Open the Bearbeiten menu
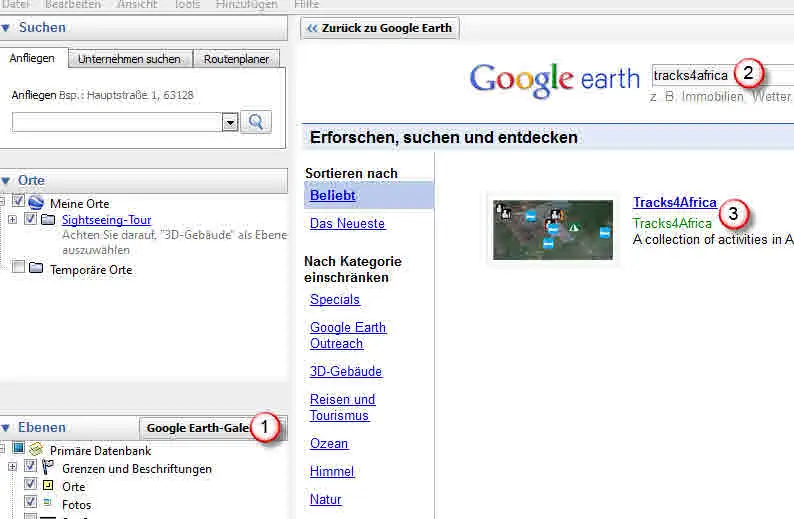 [73, 4]
